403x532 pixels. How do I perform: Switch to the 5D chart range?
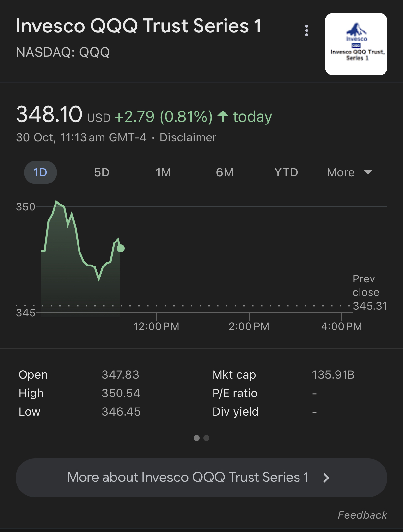pyautogui.click(x=102, y=172)
